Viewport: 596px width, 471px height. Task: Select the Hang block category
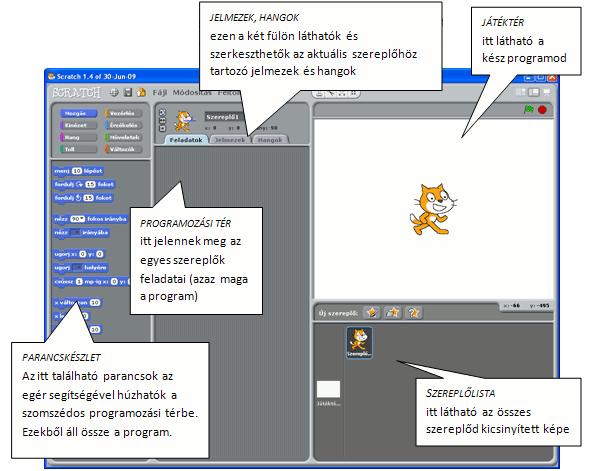pos(78,137)
